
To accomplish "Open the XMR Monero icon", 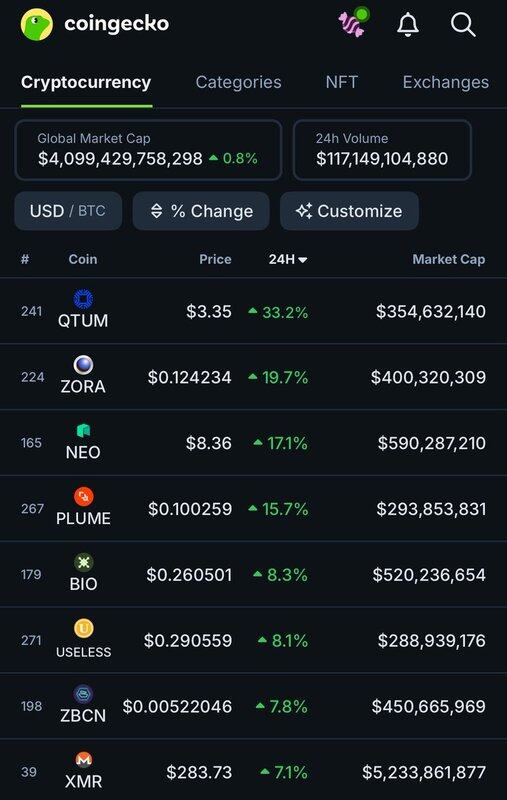I will pyautogui.click(x=83, y=760).
